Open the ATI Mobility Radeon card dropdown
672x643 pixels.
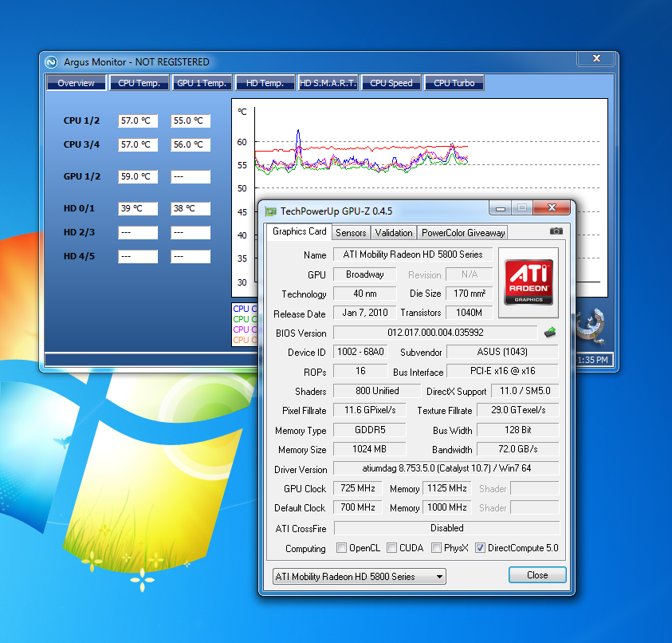pos(360,577)
